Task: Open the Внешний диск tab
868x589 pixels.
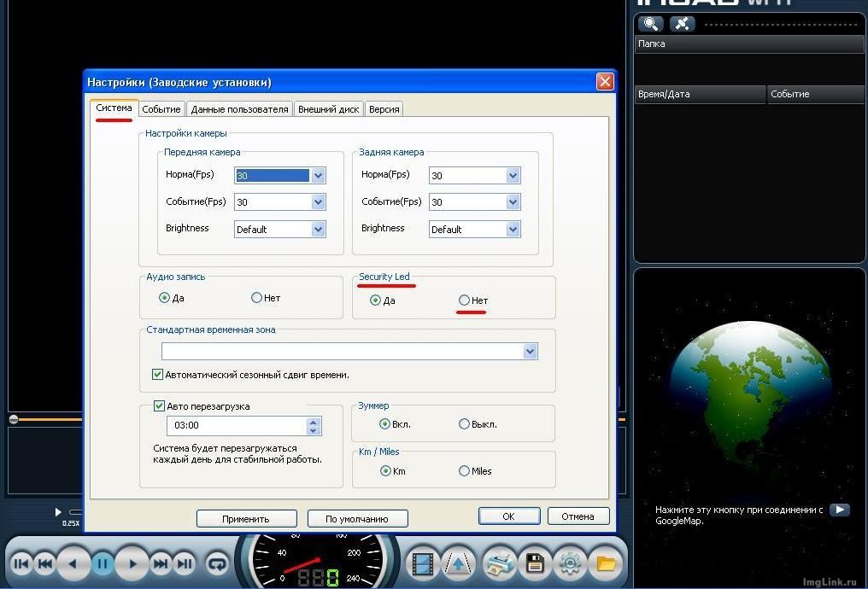Action: (x=329, y=109)
